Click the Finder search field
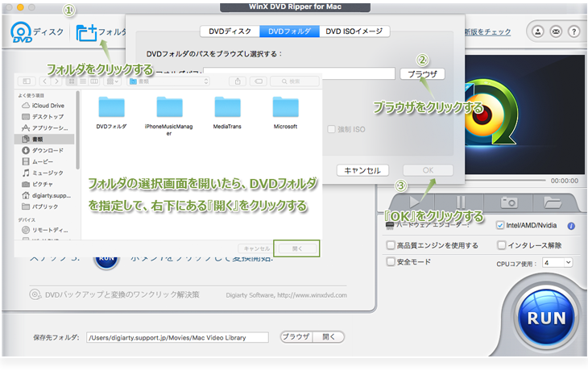This screenshot has height=371, width=588. pyautogui.click(x=295, y=81)
